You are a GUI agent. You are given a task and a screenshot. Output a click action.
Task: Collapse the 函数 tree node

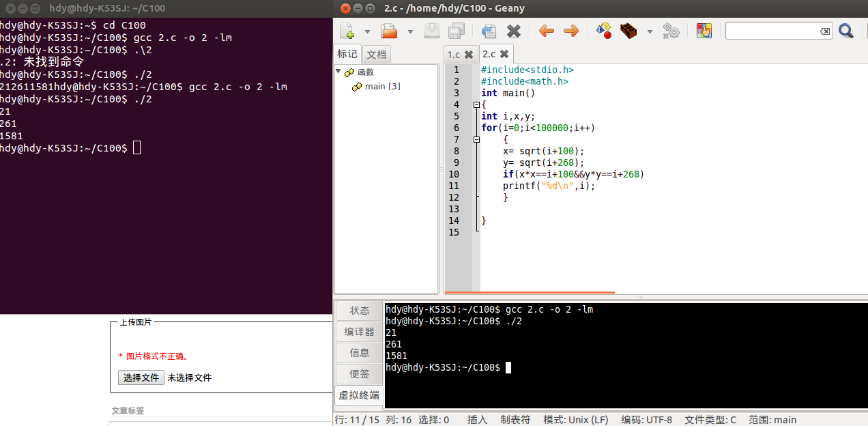click(338, 72)
